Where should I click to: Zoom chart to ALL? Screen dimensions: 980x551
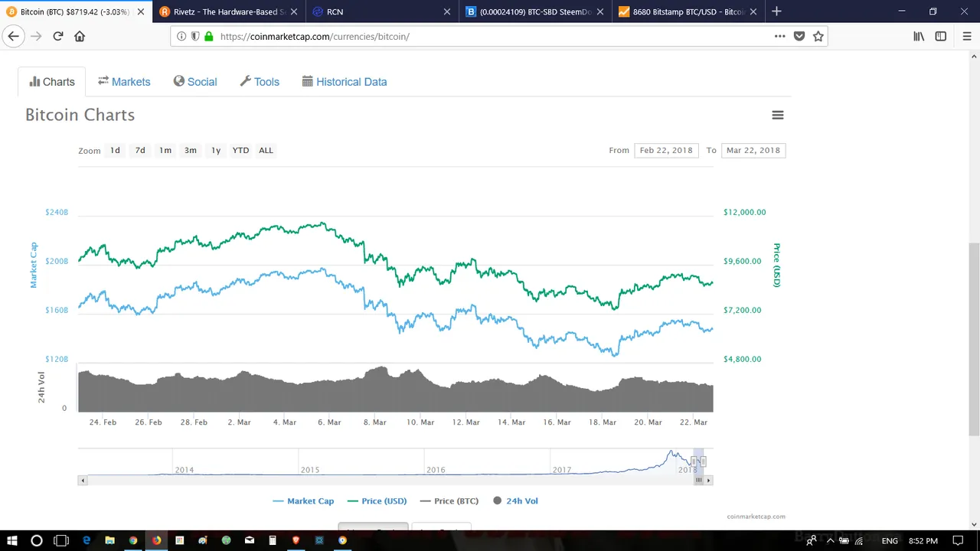266,150
